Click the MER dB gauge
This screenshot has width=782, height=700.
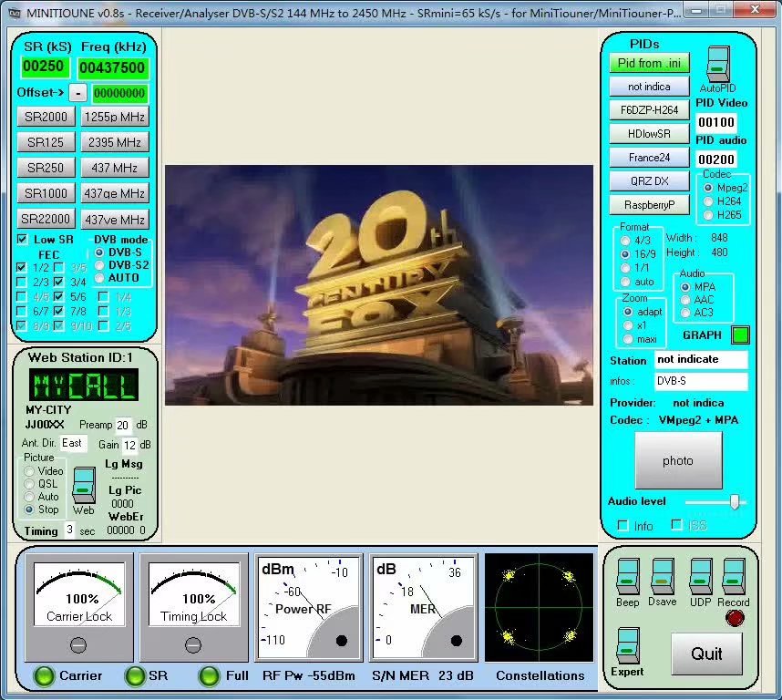click(x=424, y=608)
